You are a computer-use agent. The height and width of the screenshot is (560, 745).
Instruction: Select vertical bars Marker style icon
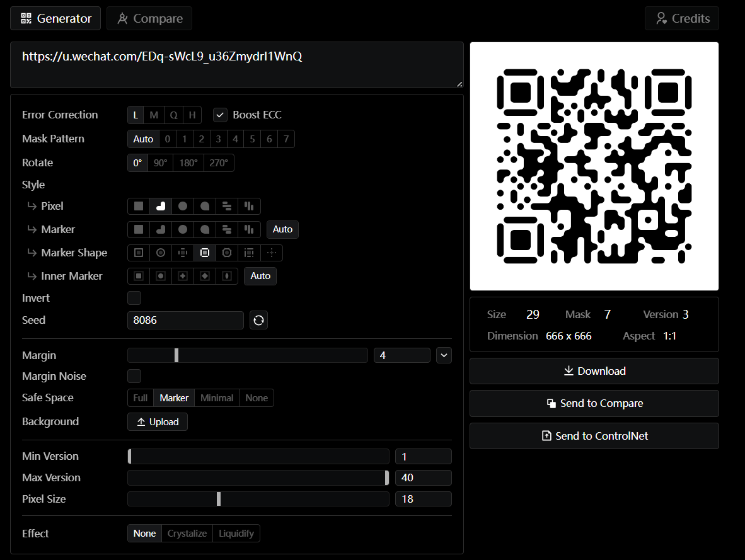click(249, 229)
